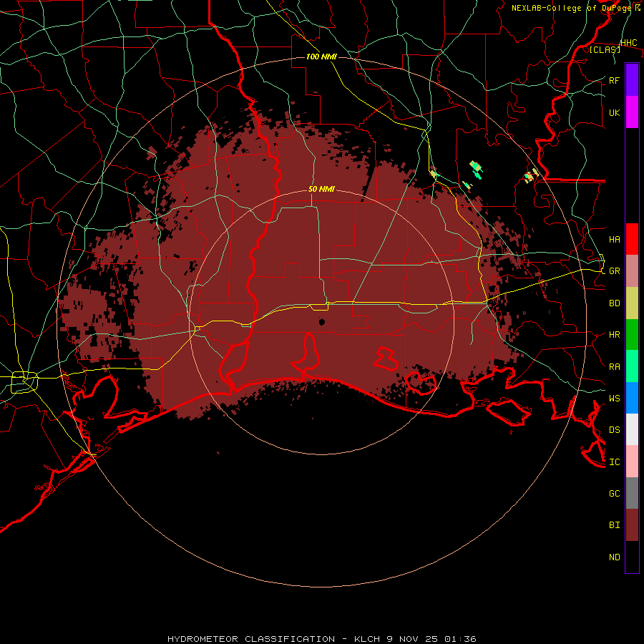Viewport: 644px width, 644px height.
Task: Click the BD legend label
Action: (614, 303)
